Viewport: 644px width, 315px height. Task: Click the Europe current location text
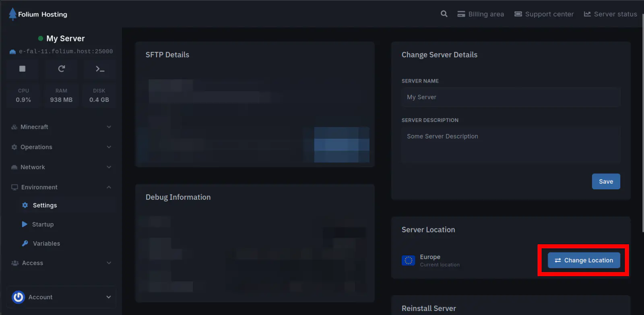pos(440,261)
